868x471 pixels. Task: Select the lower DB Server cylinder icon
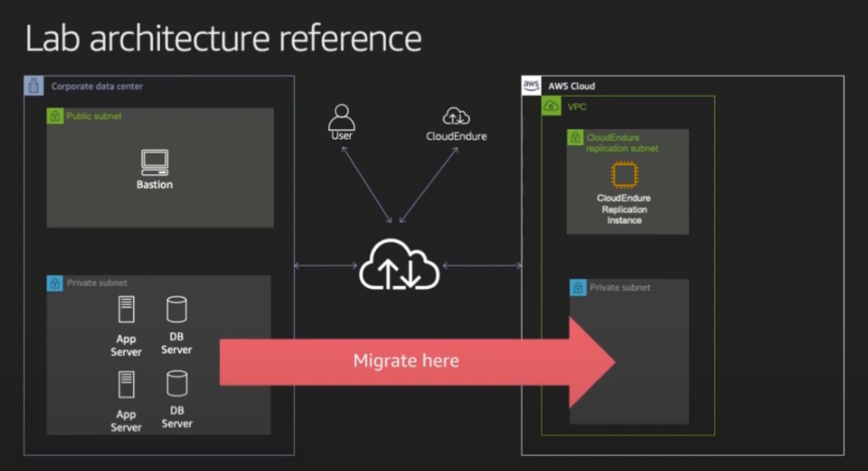pyautogui.click(x=177, y=383)
